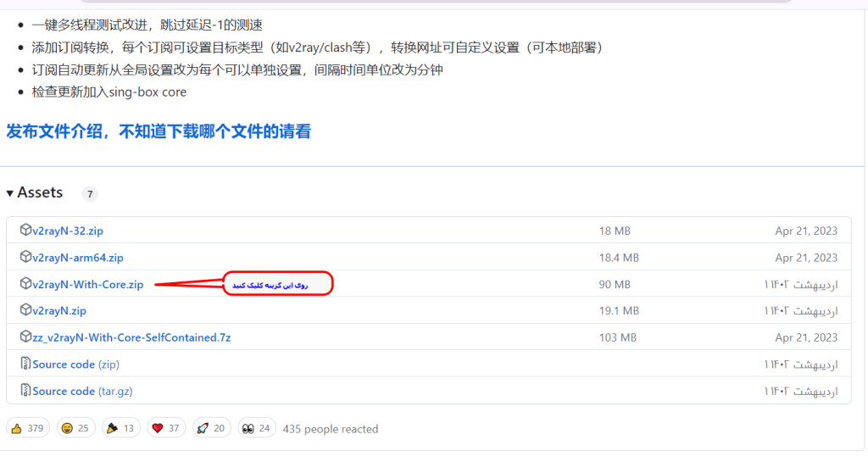Toggle the rocket reaction with 20

tap(211, 428)
